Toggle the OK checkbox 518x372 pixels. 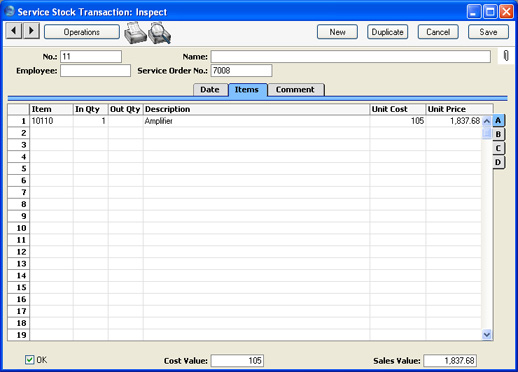[x=29, y=360]
